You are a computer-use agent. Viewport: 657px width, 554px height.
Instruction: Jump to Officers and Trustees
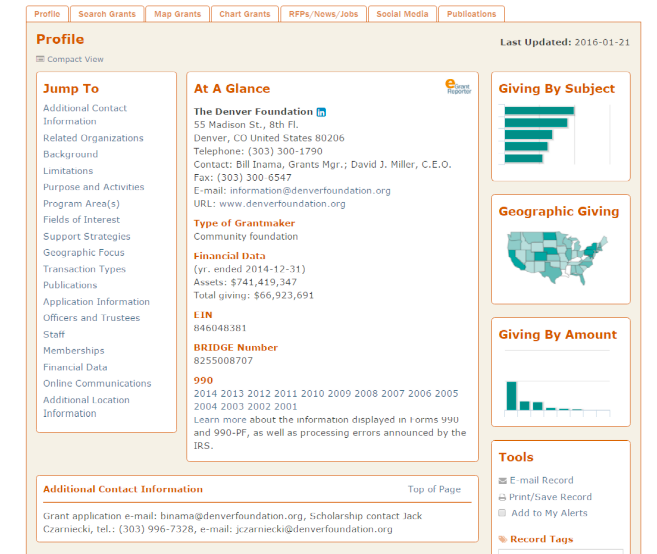coord(91,318)
